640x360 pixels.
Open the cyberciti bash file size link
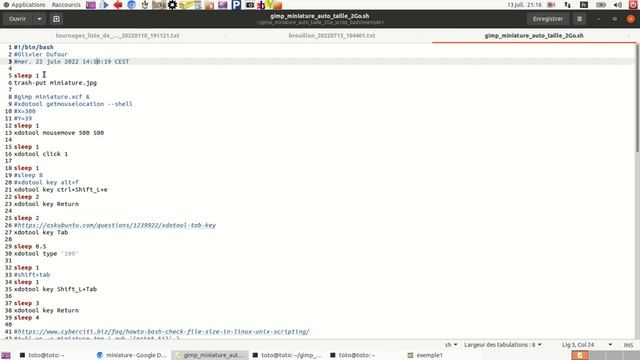click(x=163, y=331)
